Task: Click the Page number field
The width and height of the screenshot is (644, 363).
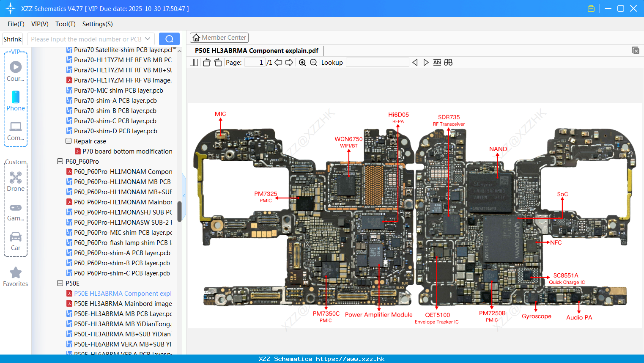Action: 255,63
